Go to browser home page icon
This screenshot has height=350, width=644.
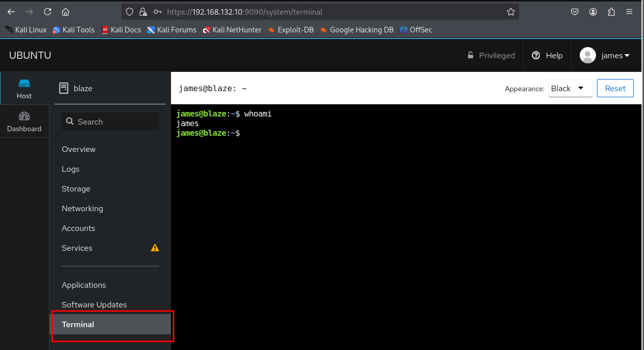[65, 12]
